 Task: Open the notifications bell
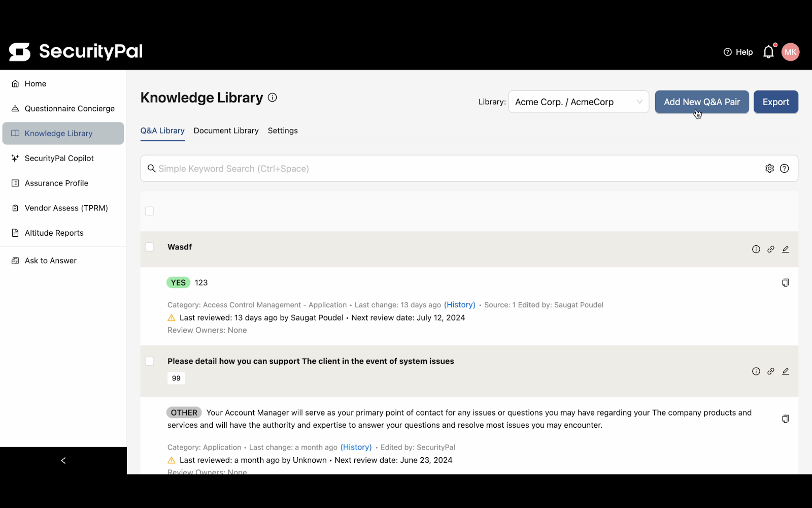tap(769, 52)
